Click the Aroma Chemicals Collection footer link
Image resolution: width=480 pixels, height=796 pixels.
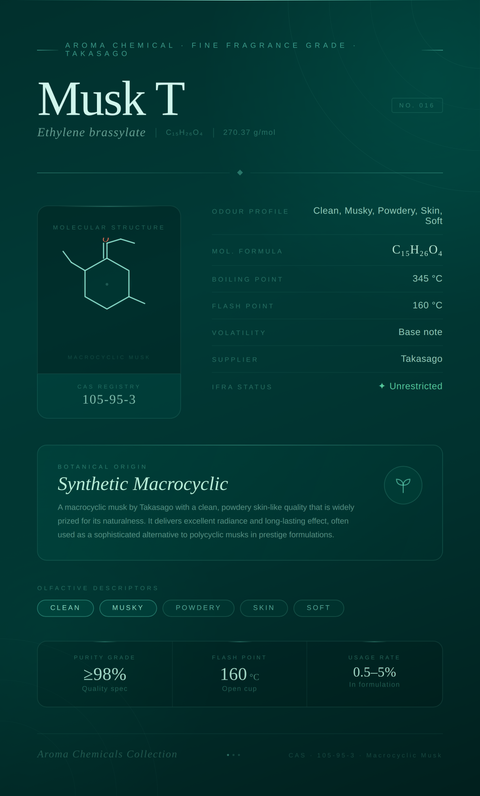(x=107, y=754)
